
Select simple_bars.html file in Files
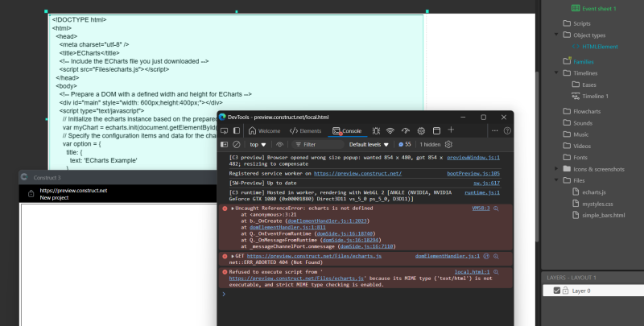click(x=599, y=215)
